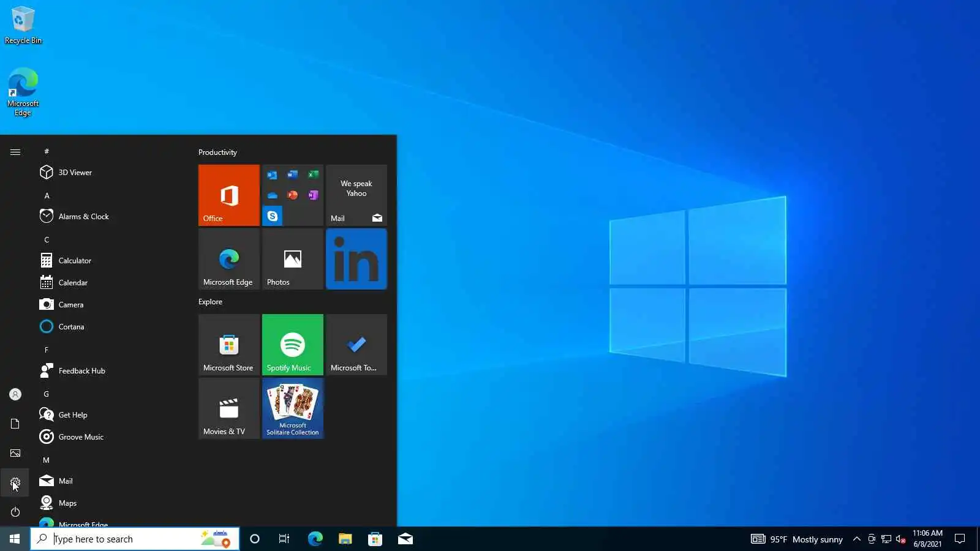The width and height of the screenshot is (980, 551).
Task: Open the Mail live tile
Action: [x=356, y=195]
